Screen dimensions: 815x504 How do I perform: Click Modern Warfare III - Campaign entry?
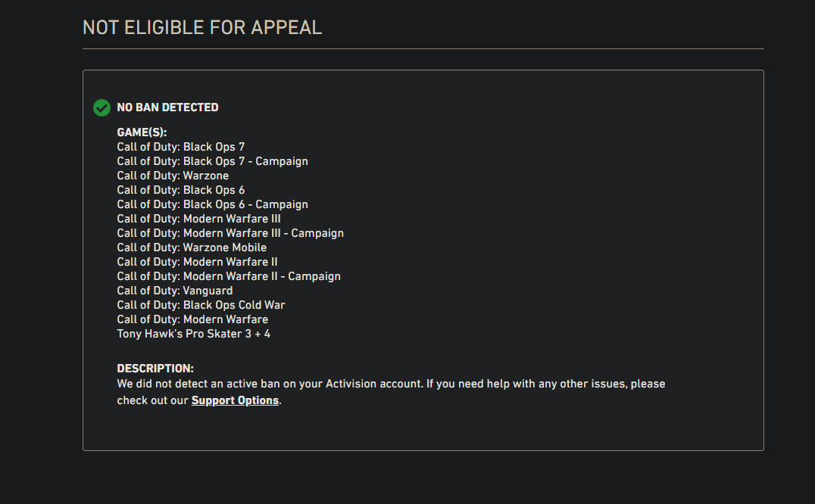click(230, 233)
